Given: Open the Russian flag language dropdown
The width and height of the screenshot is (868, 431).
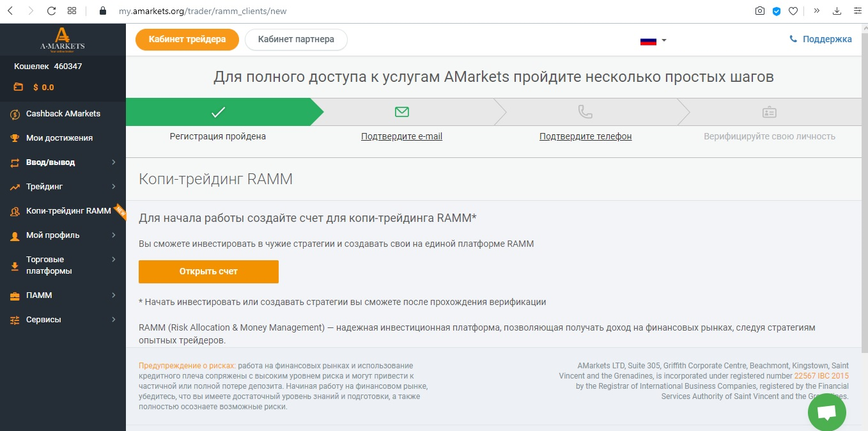Looking at the screenshot, I should pos(653,40).
